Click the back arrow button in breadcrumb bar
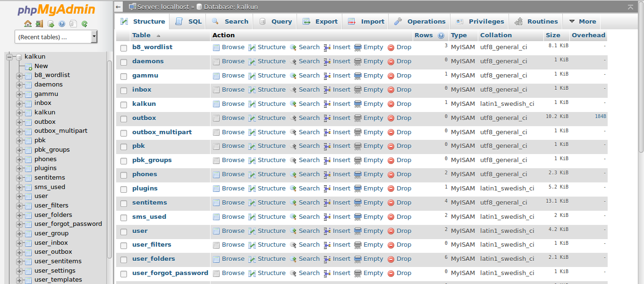Image resolution: width=644 pixels, height=284 pixels. [x=119, y=7]
